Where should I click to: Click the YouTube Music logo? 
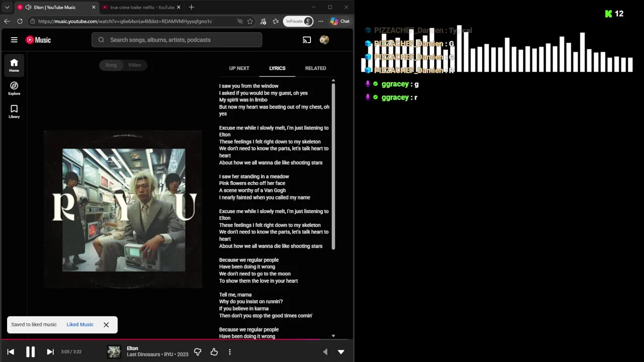tap(38, 40)
